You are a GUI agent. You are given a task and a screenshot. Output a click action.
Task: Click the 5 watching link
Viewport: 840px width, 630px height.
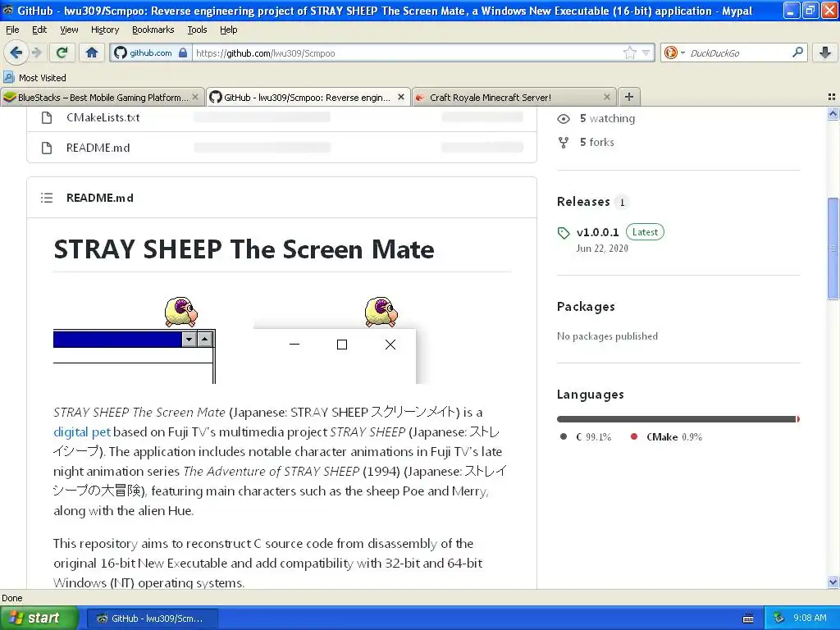pos(607,118)
